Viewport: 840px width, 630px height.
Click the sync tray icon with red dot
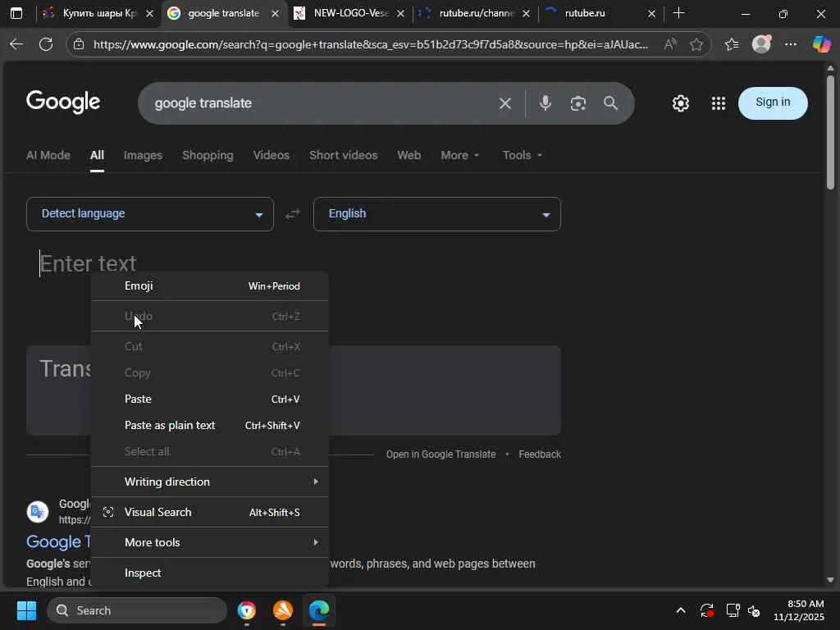(706, 610)
